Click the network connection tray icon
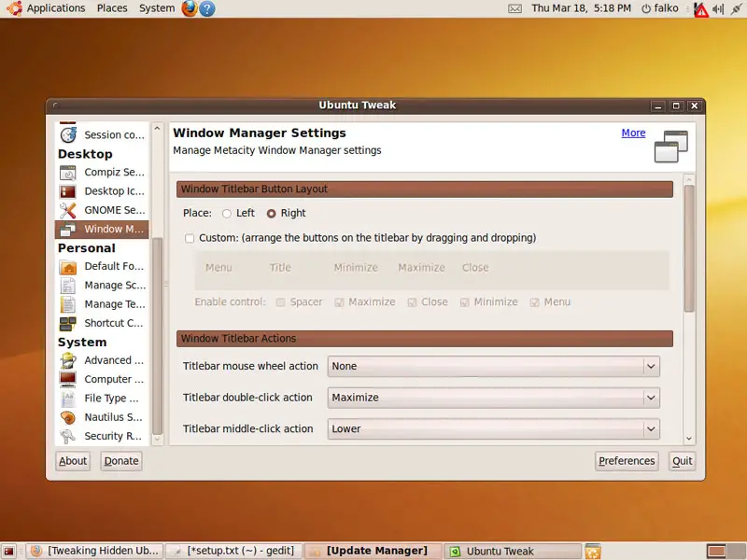Viewport: 747px width, 560px height. coord(737,8)
